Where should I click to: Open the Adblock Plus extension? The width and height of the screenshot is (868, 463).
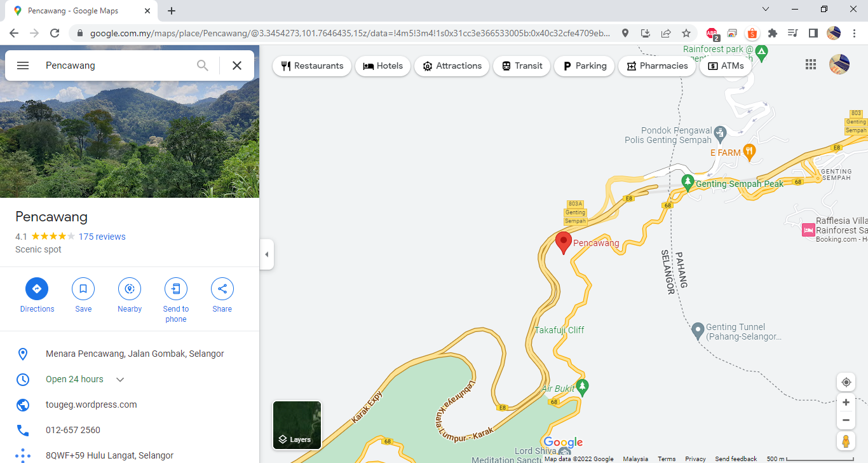(x=712, y=34)
